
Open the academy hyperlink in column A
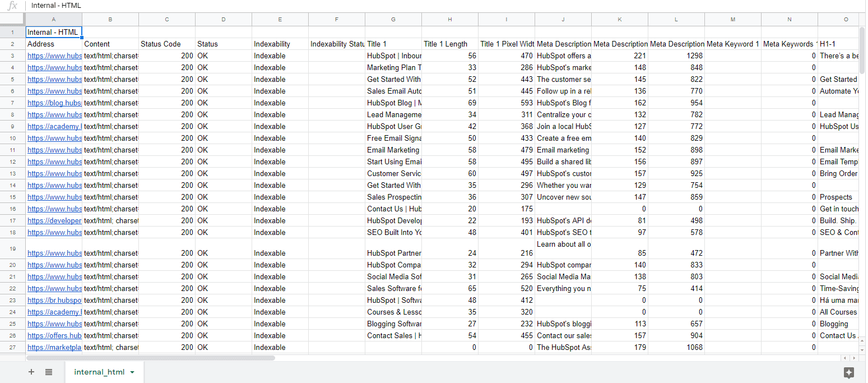coord(54,126)
